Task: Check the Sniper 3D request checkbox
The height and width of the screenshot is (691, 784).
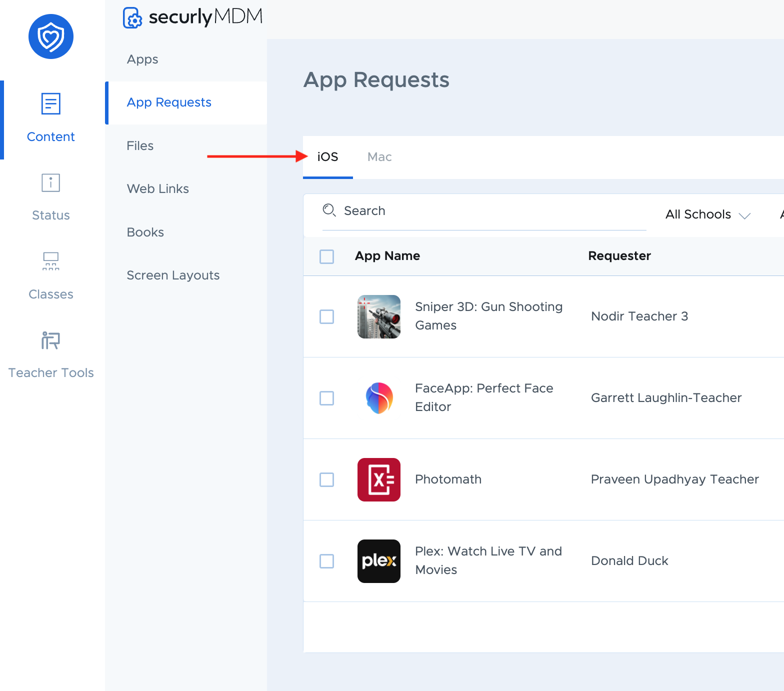Action: pyautogui.click(x=326, y=316)
